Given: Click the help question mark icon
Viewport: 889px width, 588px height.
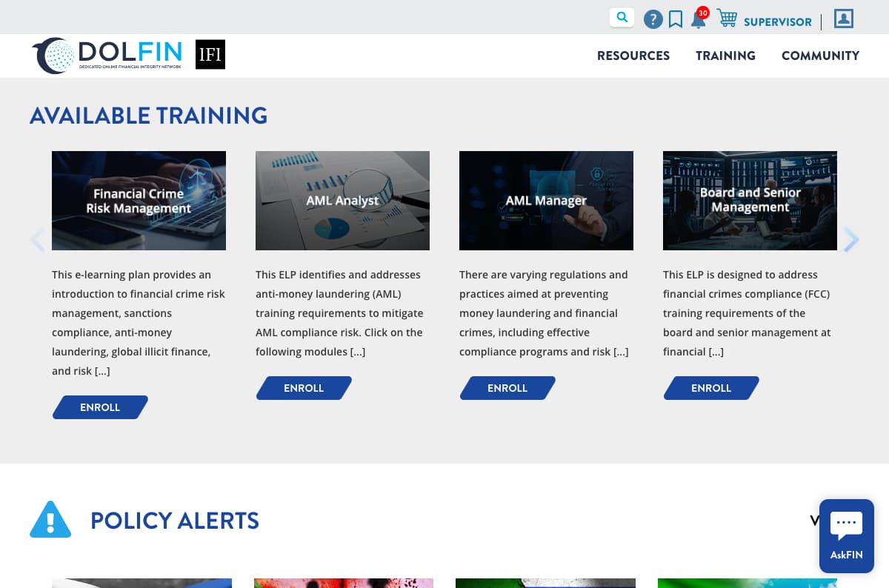Looking at the screenshot, I should [x=653, y=19].
